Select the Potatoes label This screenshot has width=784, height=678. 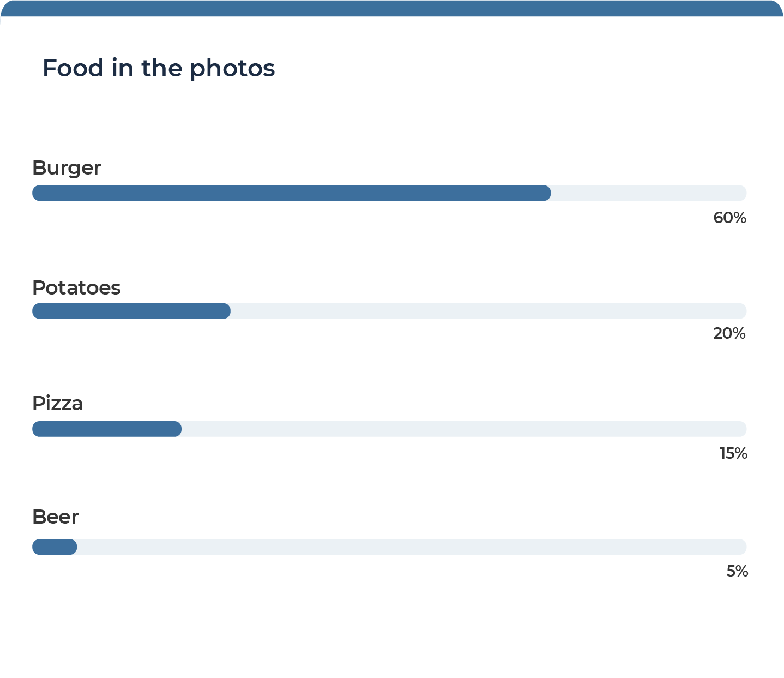point(76,287)
